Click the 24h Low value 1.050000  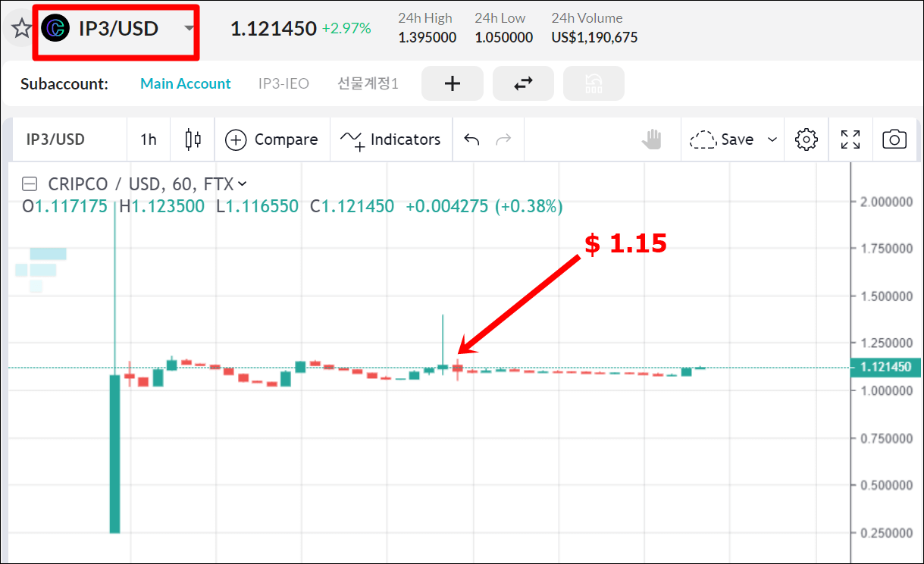click(504, 37)
